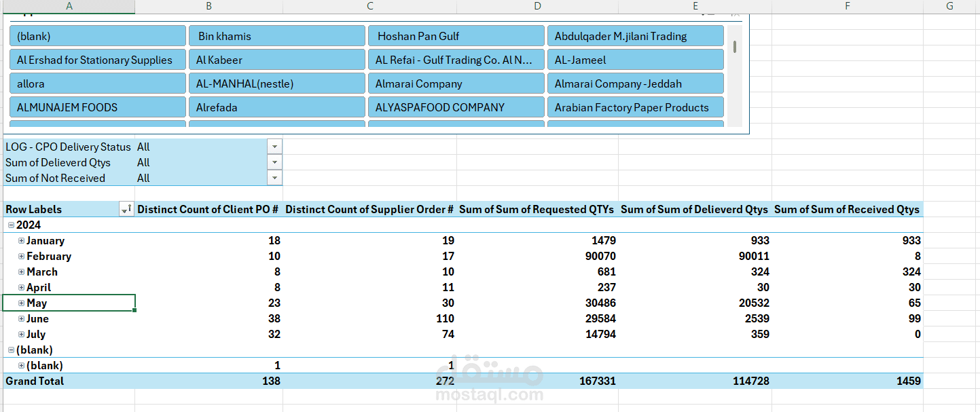Screen dimensions: 980x412
Task: Filter by Bin khamis in slicer
Action: pos(277,36)
